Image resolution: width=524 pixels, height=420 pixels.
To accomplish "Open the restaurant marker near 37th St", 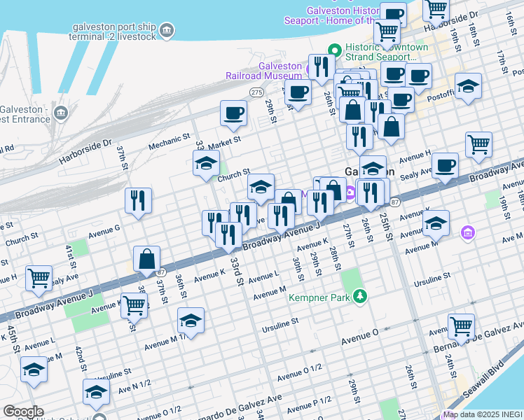I will 138,203.
